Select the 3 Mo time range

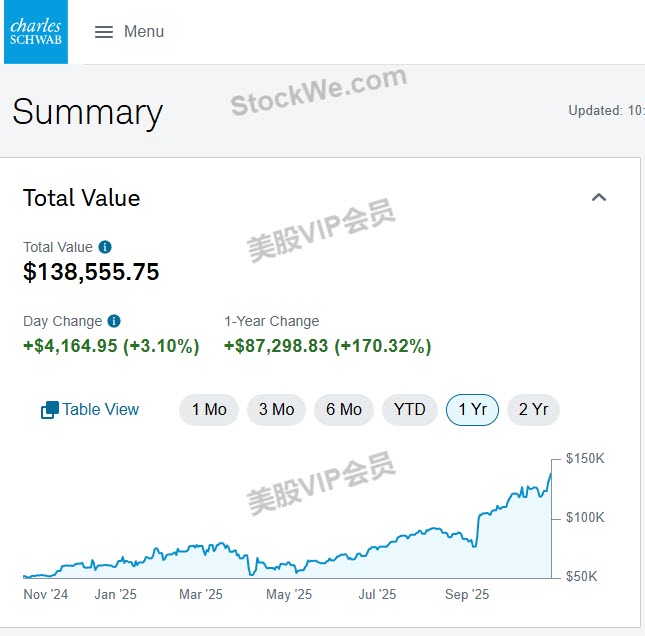coord(276,410)
